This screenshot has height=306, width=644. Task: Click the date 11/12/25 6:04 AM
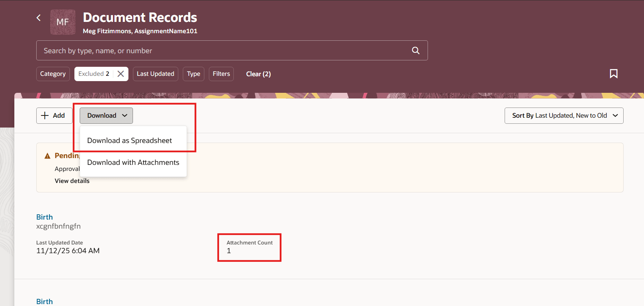[68, 251]
